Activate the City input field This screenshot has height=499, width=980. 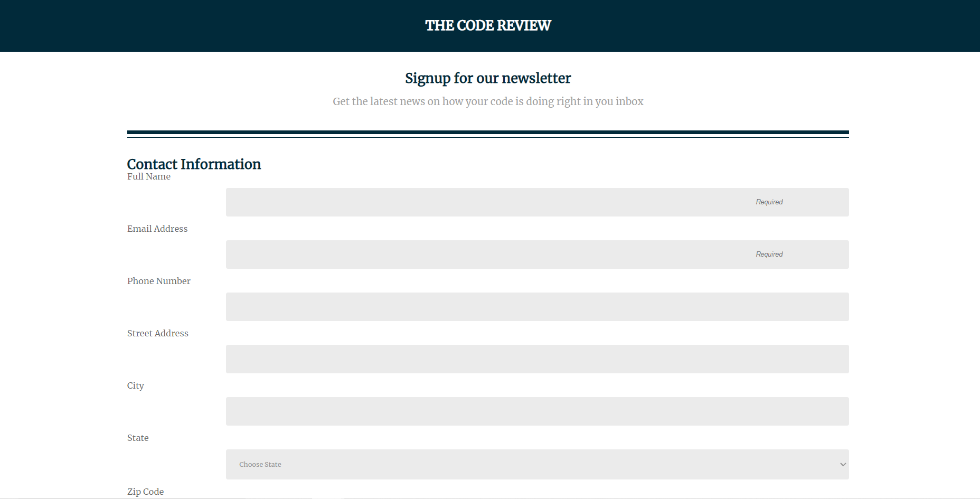tap(537, 411)
